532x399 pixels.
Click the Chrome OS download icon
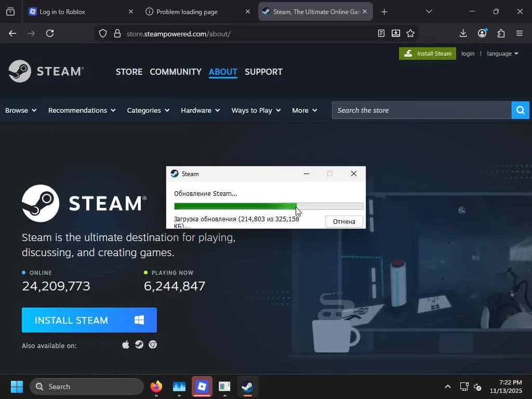point(153,345)
